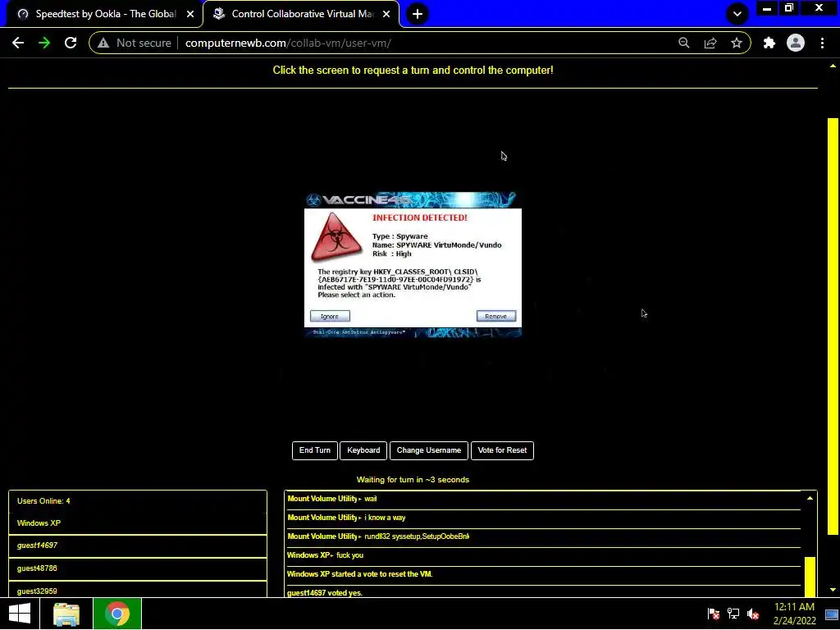The image size is (840, 630).
Task: Click the Ignore button in Vaccine dialog
Action: [330, 316]
